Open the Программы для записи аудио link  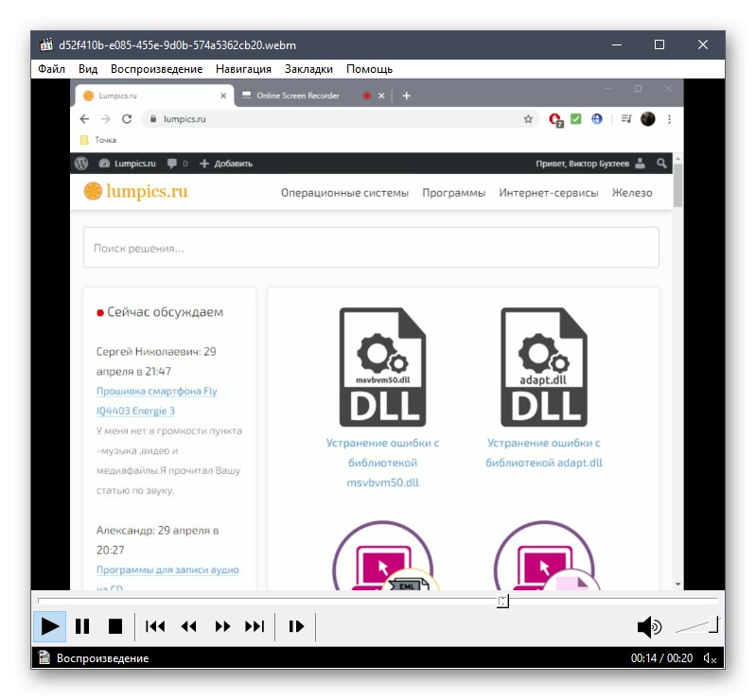coord(167,569)
